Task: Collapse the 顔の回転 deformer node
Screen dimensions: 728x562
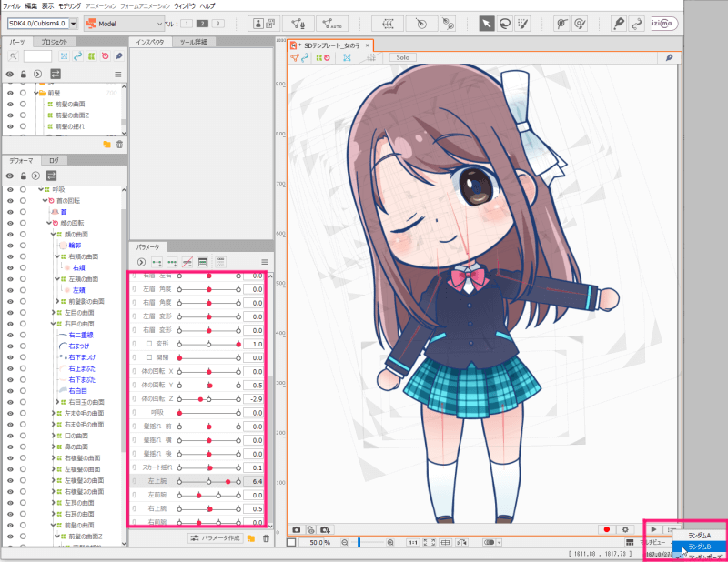Action: pyautogui.click(x=49, y=223)
